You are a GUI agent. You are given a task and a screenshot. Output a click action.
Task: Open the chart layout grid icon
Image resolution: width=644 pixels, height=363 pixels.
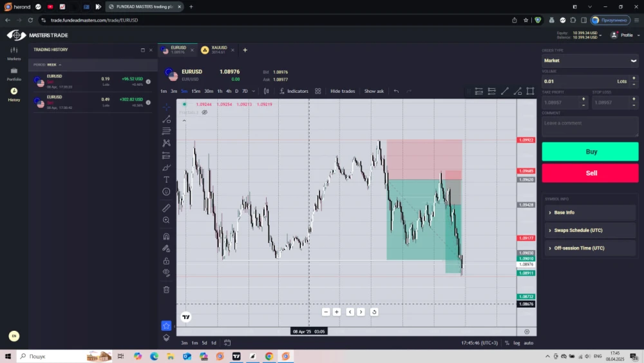317,92
